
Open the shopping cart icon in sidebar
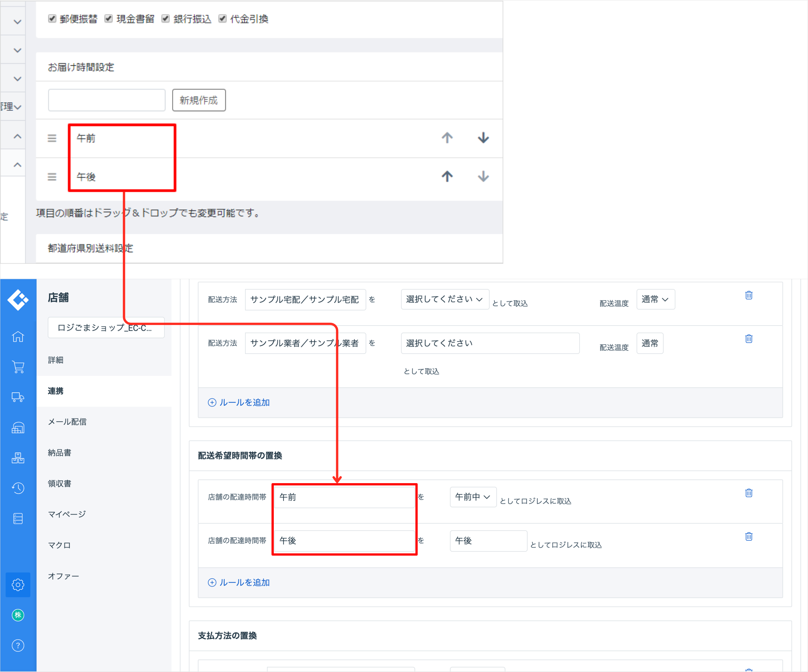tap(18, 367)
